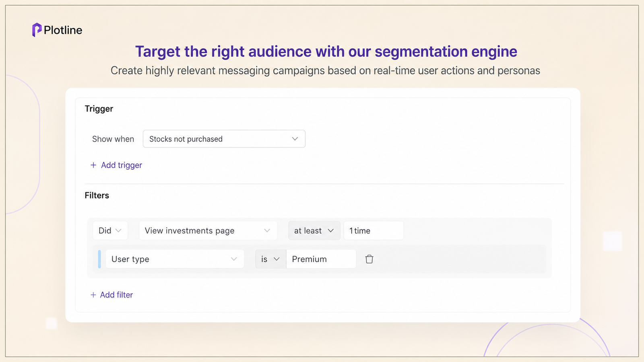Open the Did dropdown
Viewport: 644px width, 362px height.
point(110,230)
